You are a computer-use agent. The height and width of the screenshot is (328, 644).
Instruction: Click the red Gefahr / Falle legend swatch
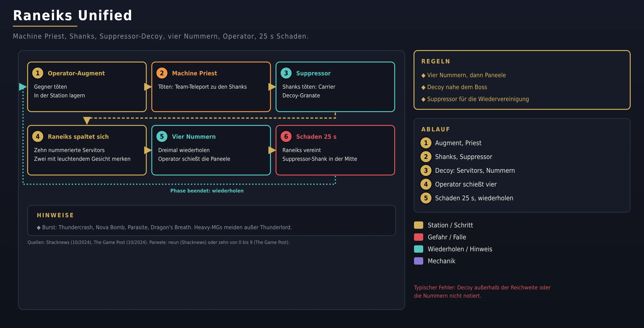pos(419,237)
